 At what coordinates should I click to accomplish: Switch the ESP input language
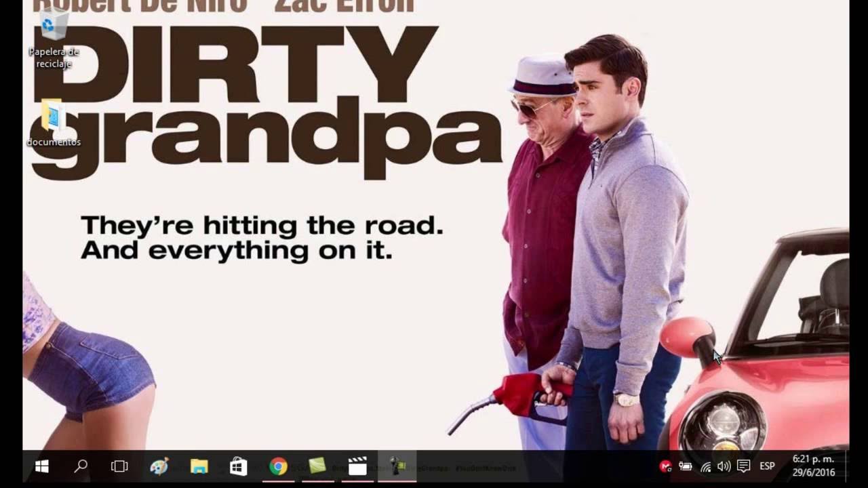pyautogui.click(x=767, y=466)
